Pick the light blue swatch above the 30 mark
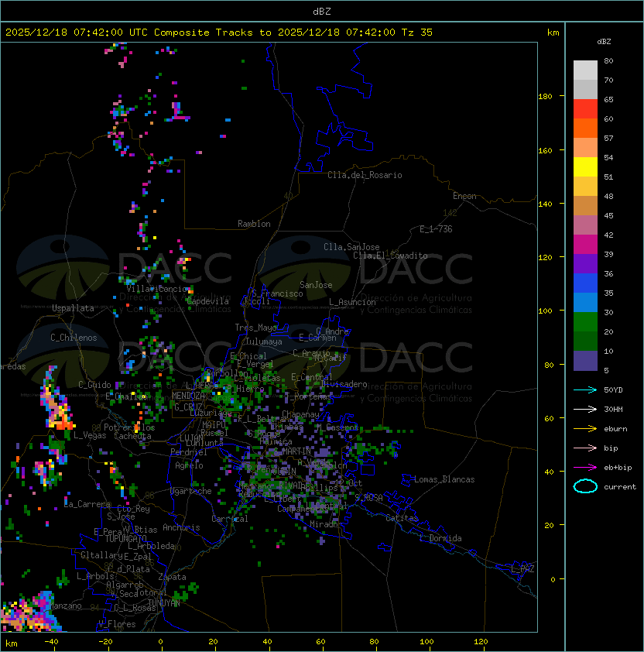This screenshot has height=652, width=644. click(585, 303)
